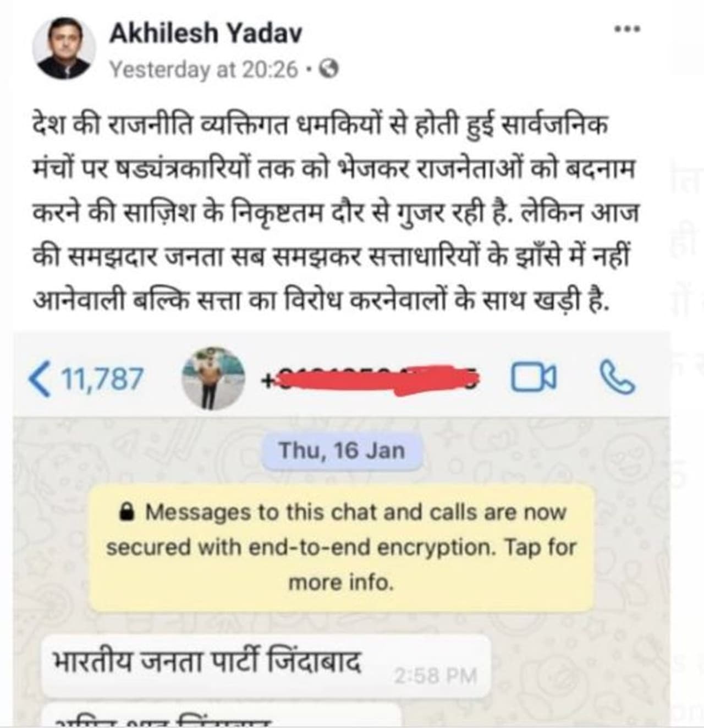Start a voice call with phone icon

(x=617, y=378)
